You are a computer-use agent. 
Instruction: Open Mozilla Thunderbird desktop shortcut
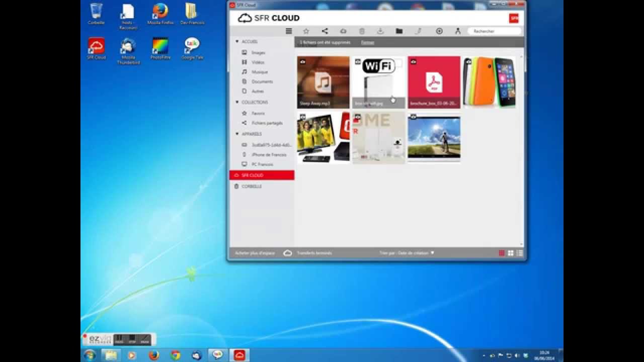click(x=128, y=51)
